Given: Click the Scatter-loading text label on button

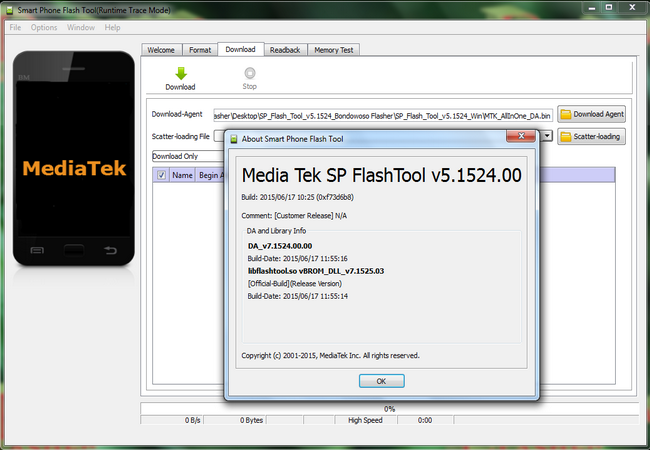Looking at the screenshot, I should click(597, 136).
